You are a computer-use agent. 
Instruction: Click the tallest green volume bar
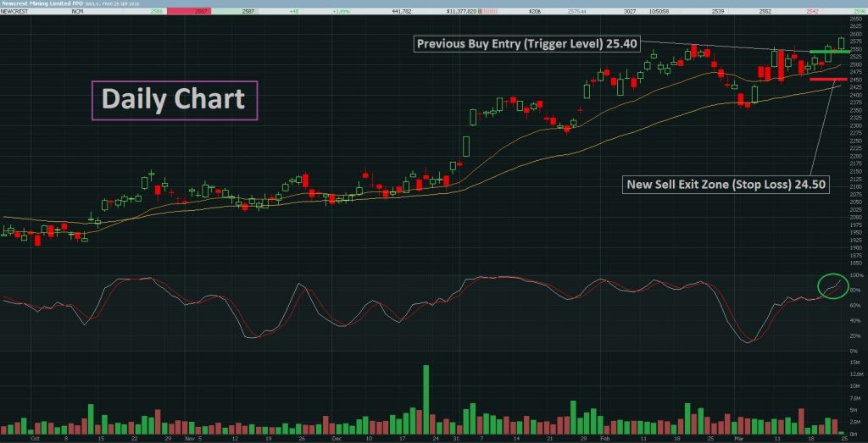426,399
